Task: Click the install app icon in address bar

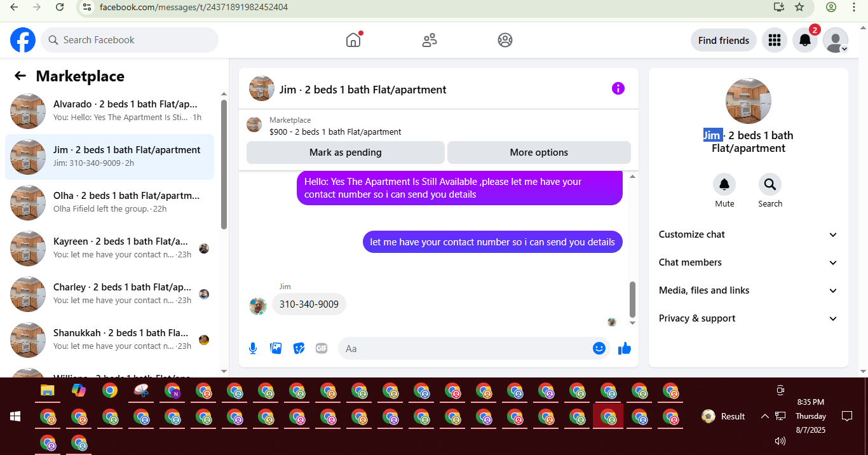Action: pos(779,7)
